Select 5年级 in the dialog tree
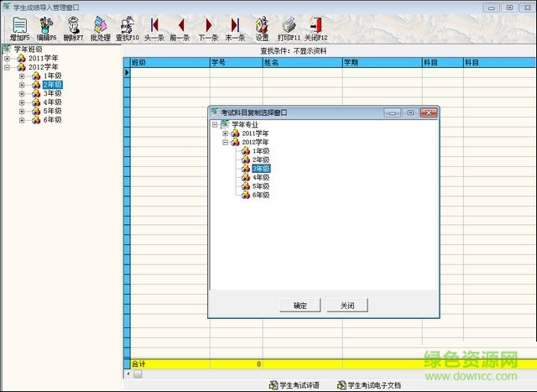The width and height of the screenshot is (537, 392). point(261,186)
